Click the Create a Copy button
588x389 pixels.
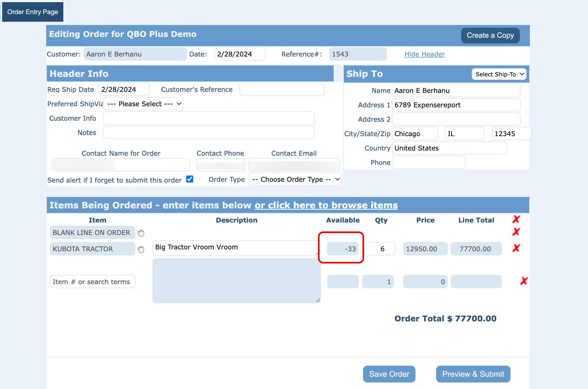point(490,35)
